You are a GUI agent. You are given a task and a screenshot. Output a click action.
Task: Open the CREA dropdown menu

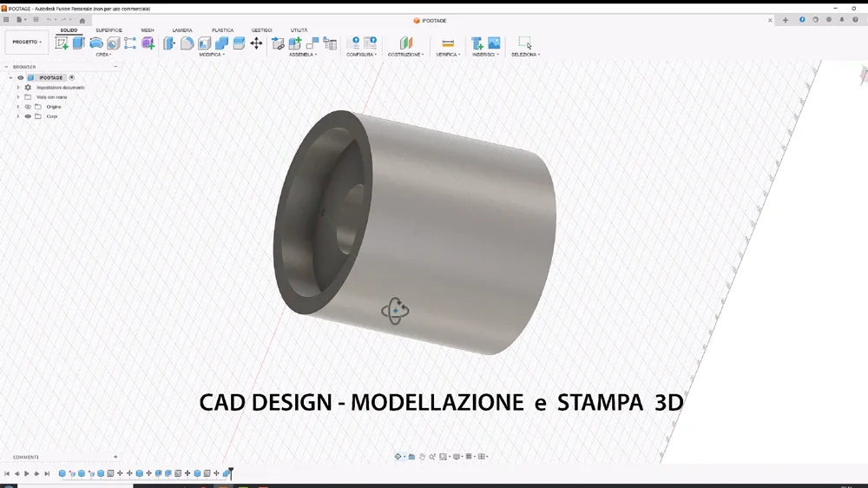(x=103, y=55)
